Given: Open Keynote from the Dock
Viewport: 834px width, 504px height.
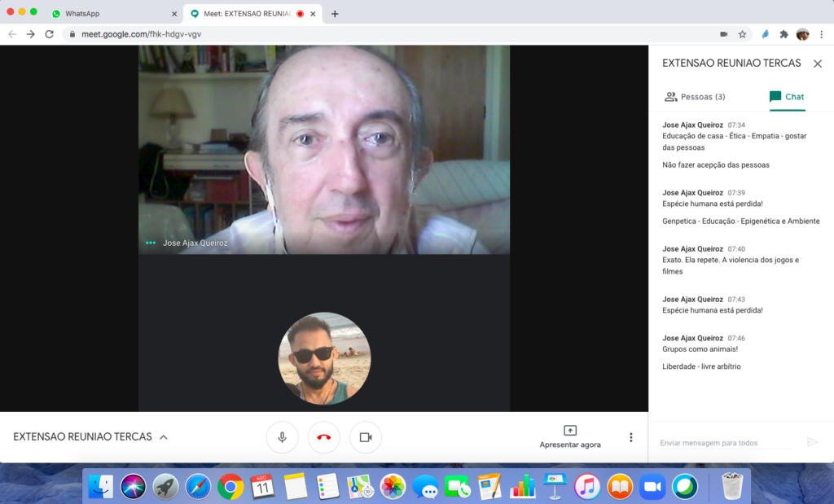Looking at the screenshot, I should (555, 486).
